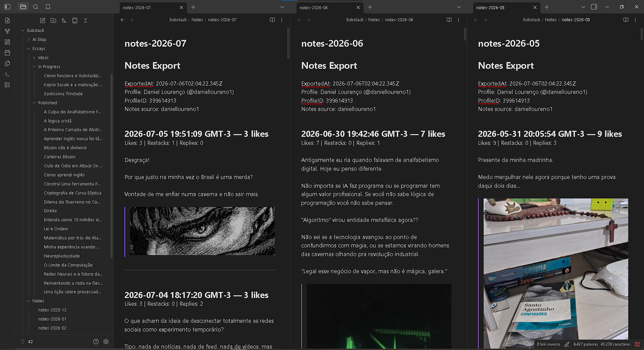Toggle reading view in notes-2026-06 pane
The height and width of the screenshot is (350, 644).
coord(449,20)
